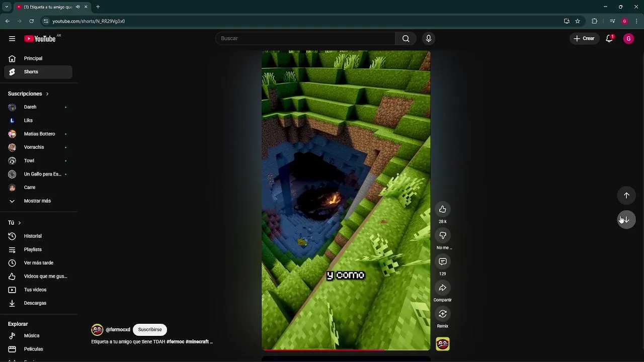Screen dimensions: 644x362
Task: Open Towi channel subscription
Action: (38, 161)
